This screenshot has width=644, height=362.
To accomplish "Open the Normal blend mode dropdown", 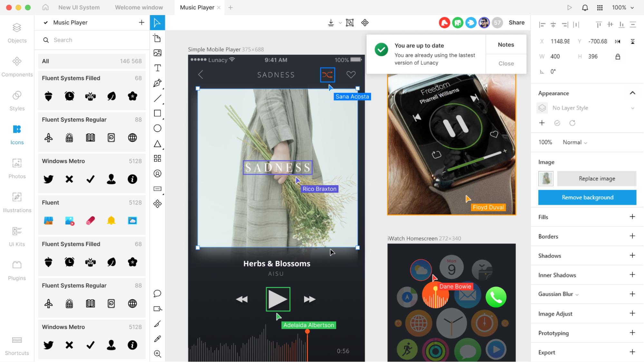I will [575, 142].
